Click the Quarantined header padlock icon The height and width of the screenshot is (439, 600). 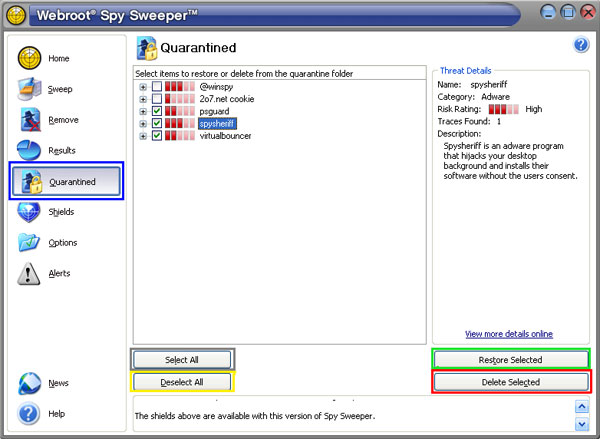(147, 48)
